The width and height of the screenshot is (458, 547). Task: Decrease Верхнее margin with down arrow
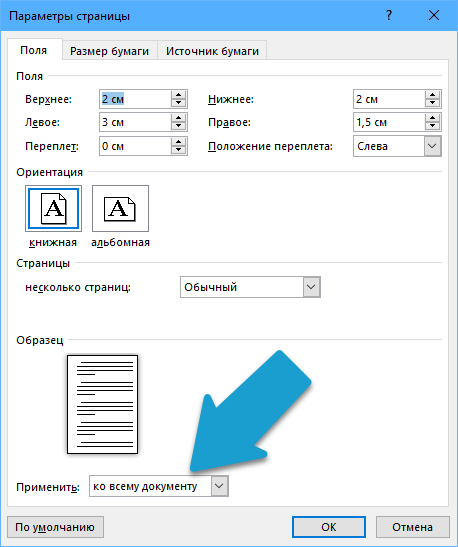click(x=178, y=103)
